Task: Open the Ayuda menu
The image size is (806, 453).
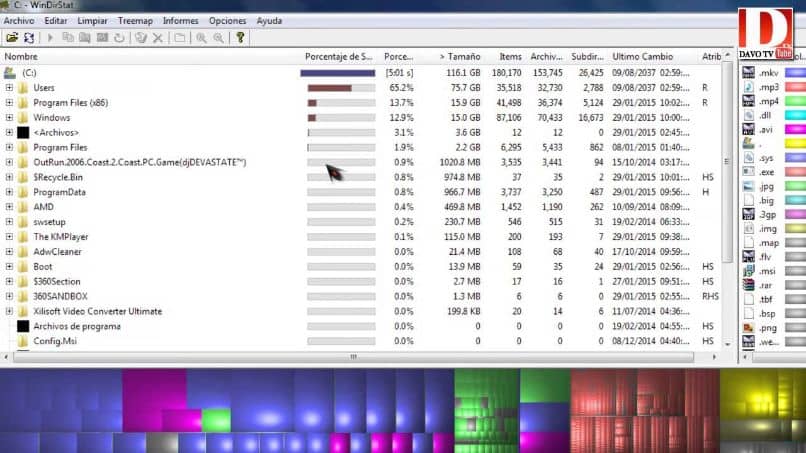Action: coord(269,21)
